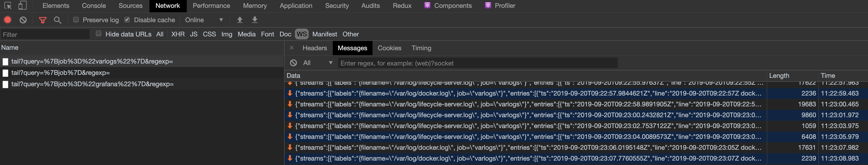Viewport: 868px width, 165px height.
Task: Focus the network Filter text field
Action: point(45,34)
